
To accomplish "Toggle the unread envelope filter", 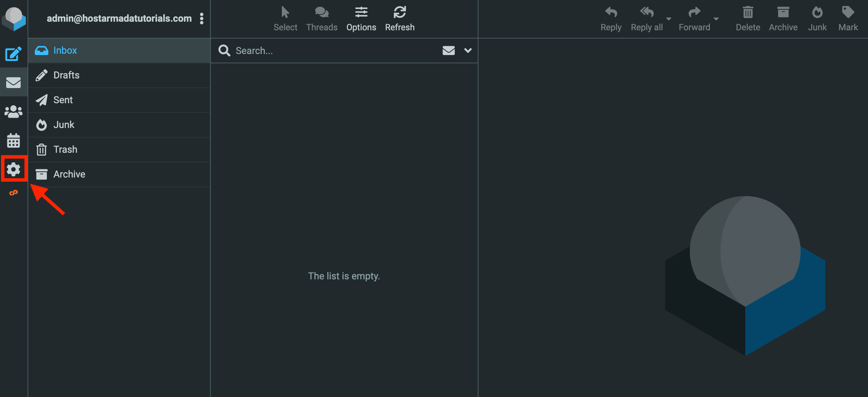I will point(448,51).
